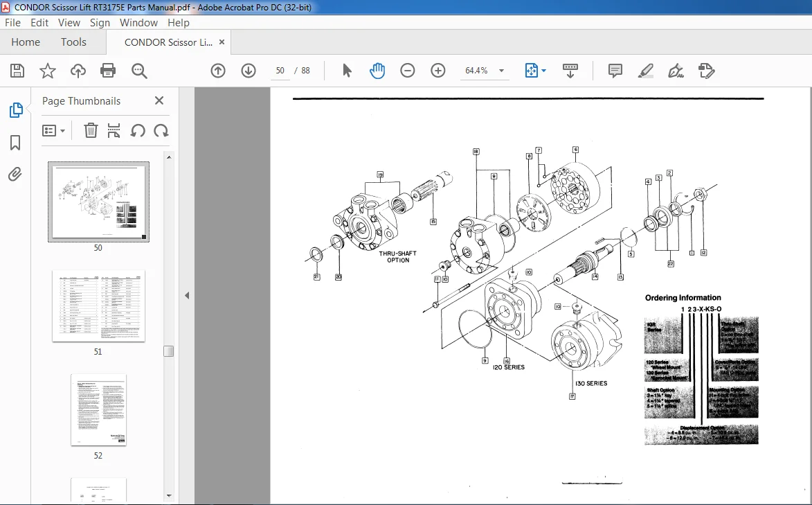Viewport: 812px width, 505px height.
Task: Close the CONDOR Scissor Lift document tab
Action: tap(222, 42)
